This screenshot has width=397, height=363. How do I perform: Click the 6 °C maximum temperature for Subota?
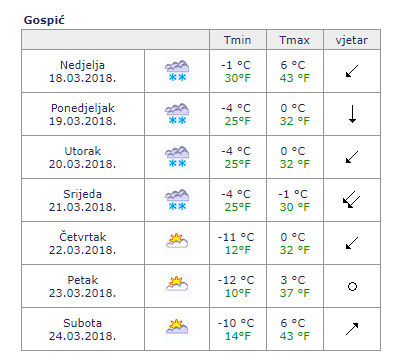click(x=293, y=323)
